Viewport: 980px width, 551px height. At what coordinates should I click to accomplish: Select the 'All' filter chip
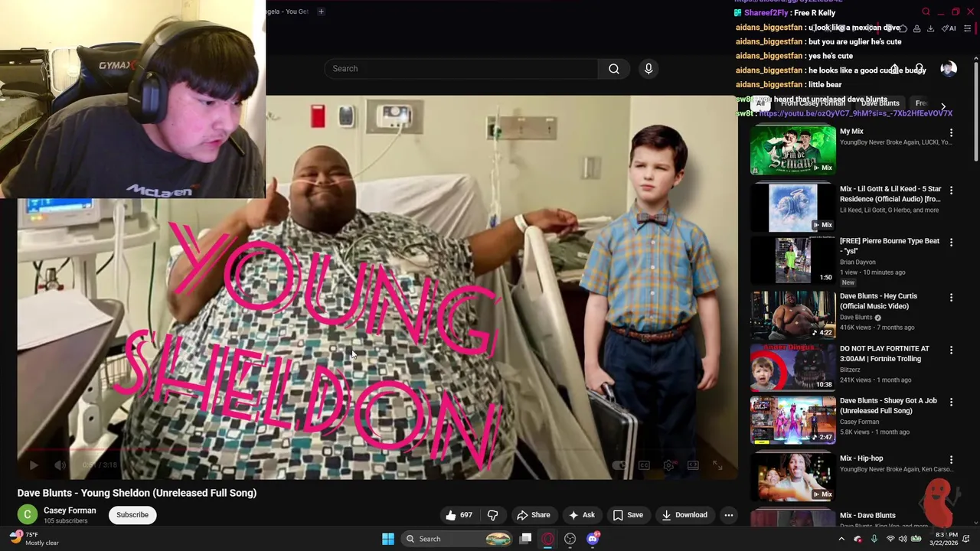761,103
